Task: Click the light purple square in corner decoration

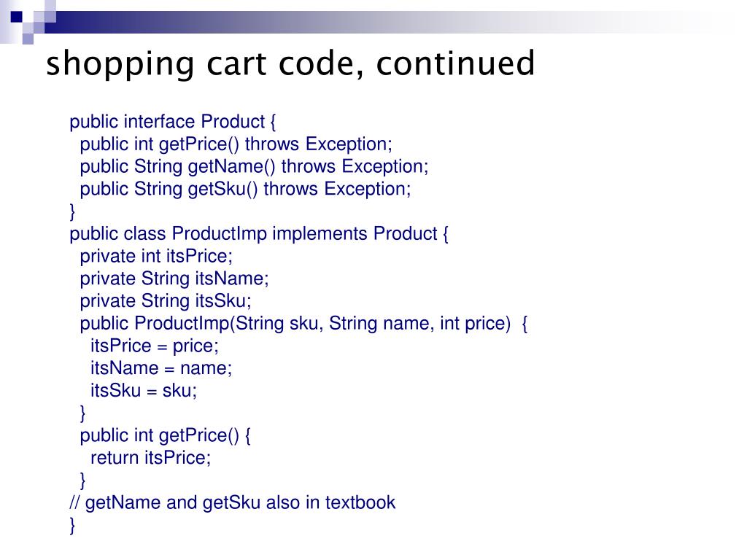Action: pos(28,39)
